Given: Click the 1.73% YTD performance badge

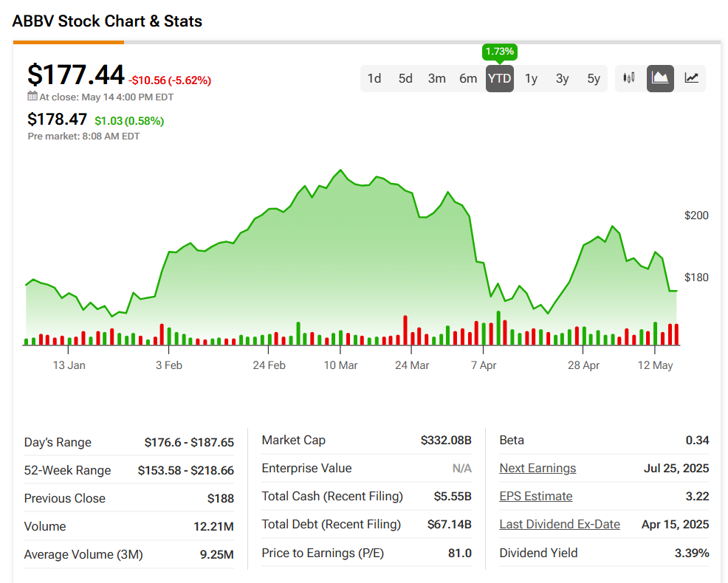Looking at the screenshot, I should click(500, 52).
